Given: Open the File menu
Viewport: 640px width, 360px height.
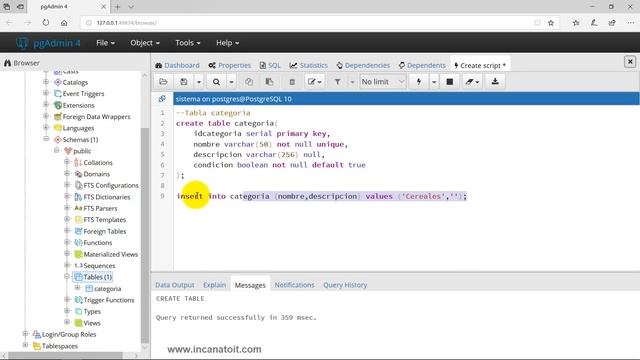Looking at the screenshot, I should tap(105, 43).
